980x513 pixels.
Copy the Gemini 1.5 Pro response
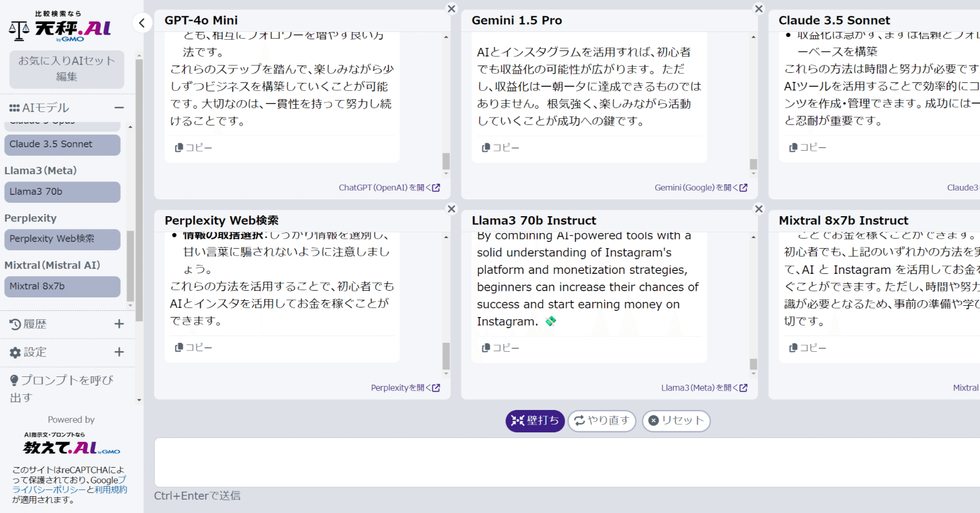point(500,147)
